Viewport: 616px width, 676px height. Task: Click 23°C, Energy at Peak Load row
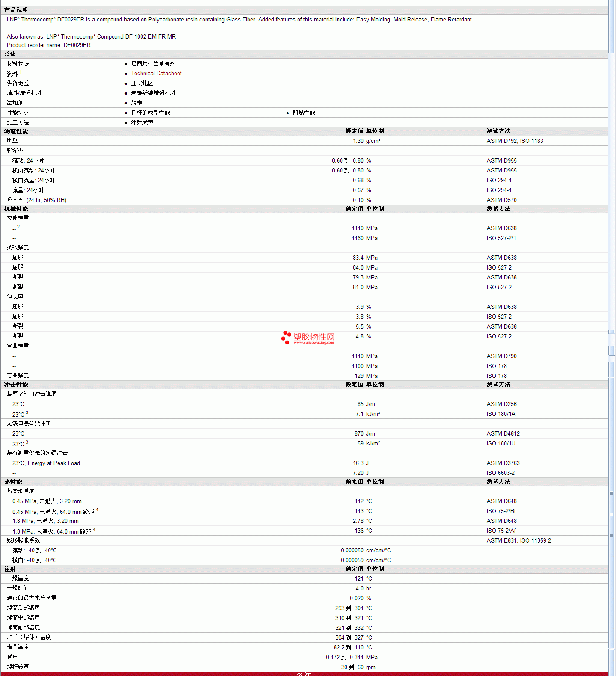(46, 463)
